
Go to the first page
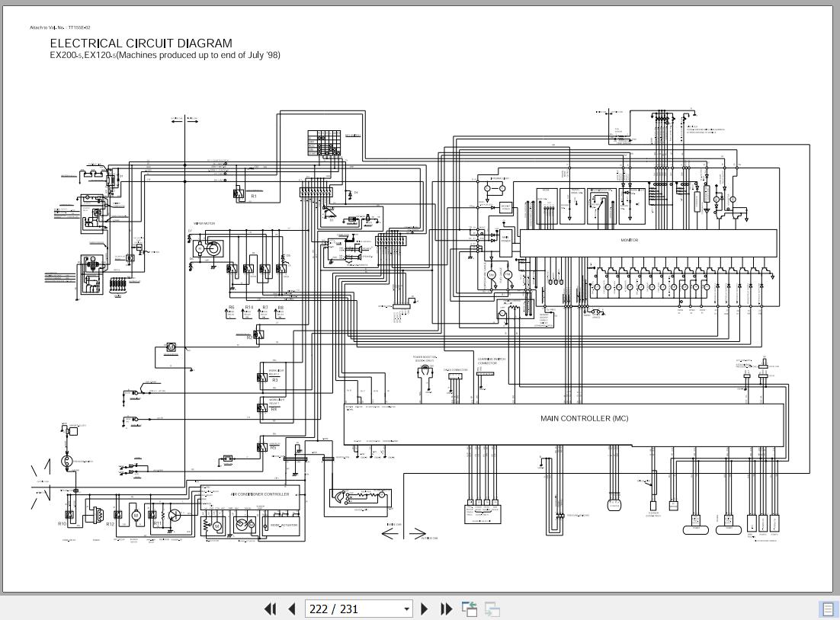pyautogui.click(x=271, y=609)
